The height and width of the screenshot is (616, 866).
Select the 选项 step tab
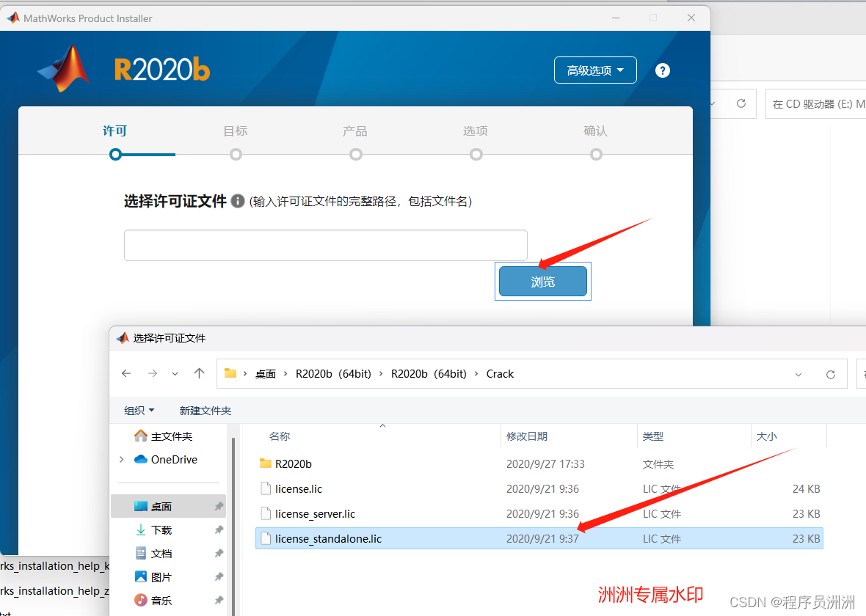point(476,131)
